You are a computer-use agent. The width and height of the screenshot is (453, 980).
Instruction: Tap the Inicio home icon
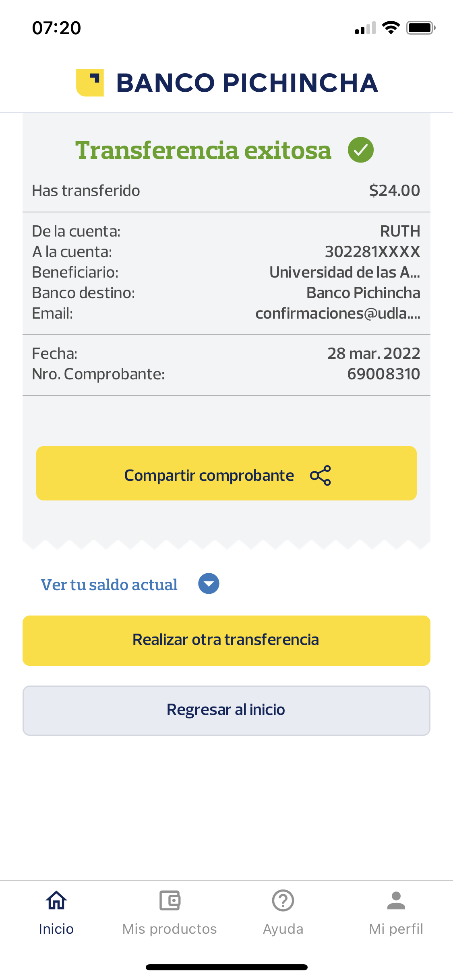point(56,900)
